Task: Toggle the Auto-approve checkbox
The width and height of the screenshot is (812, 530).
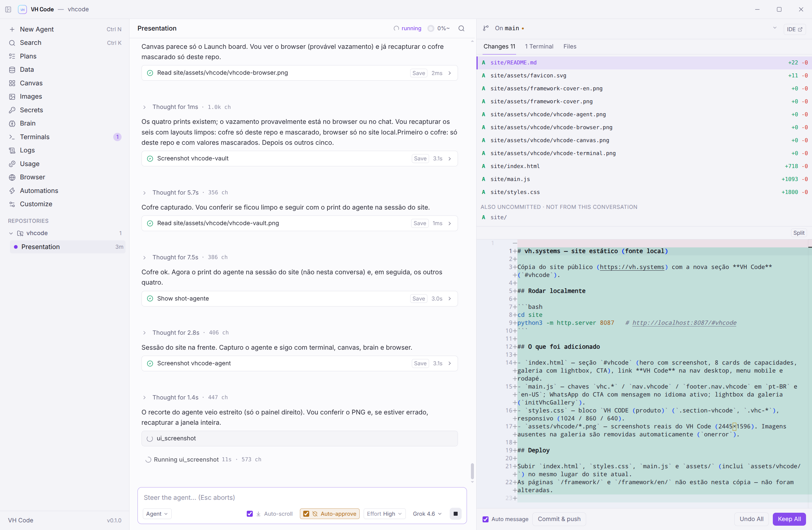Action: (306, 514)
